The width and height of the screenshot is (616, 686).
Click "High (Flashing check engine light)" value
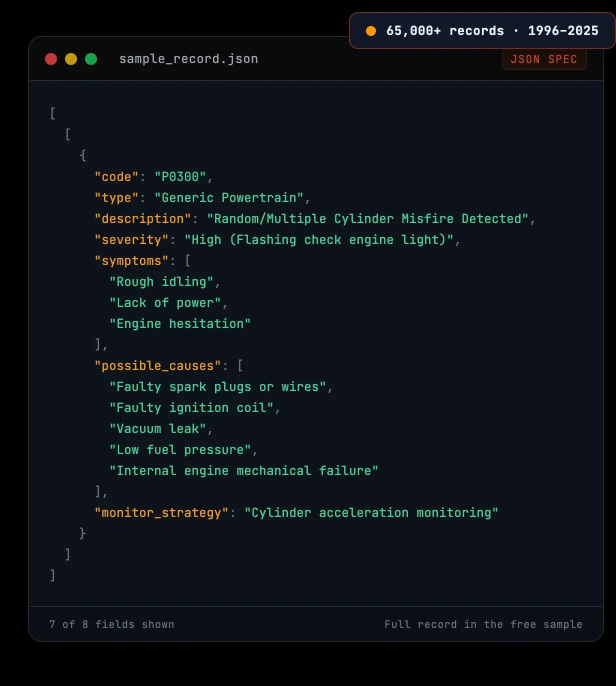click(x=319, y=239)
